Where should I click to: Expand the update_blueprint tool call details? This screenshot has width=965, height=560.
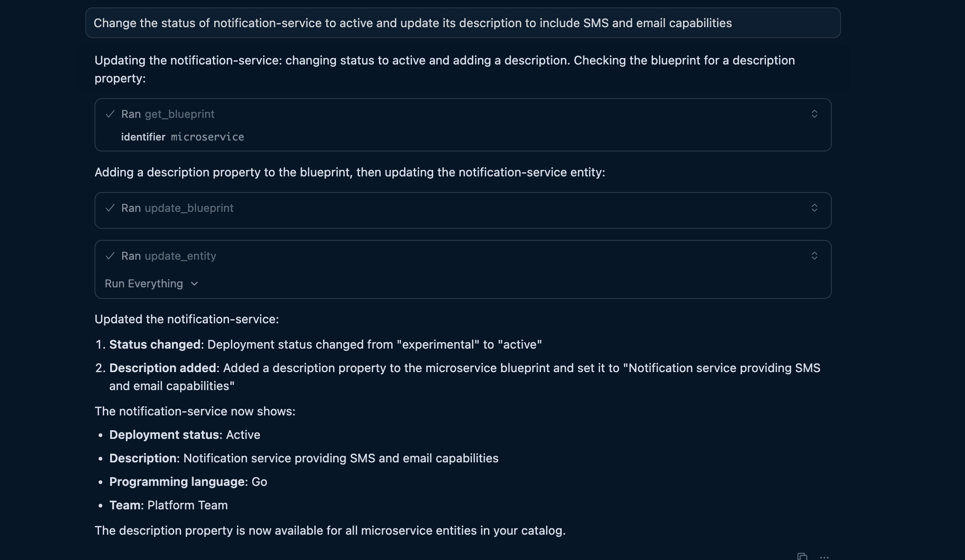[x=814, y=208]
